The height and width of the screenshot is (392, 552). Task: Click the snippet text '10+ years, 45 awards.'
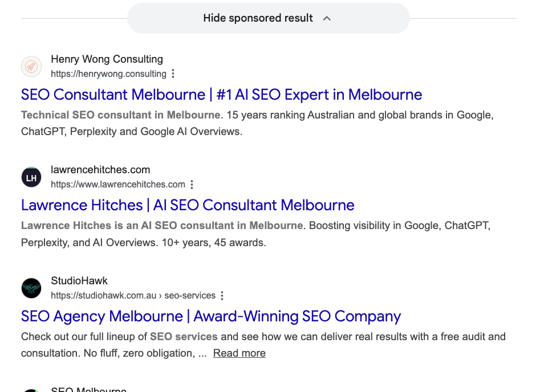[214, 243]
